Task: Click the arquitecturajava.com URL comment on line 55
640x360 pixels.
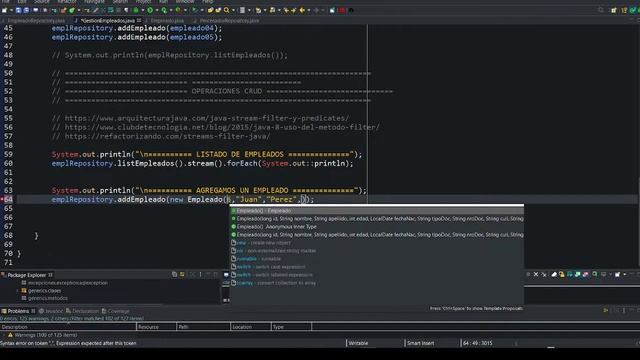Action: (x=207, y=118)
